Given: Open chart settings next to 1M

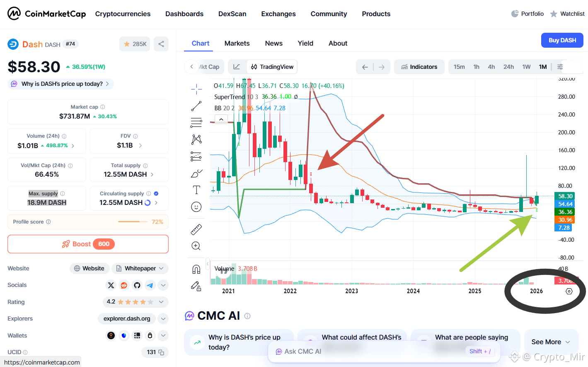Looking at the screenshot, I should 560,67.
